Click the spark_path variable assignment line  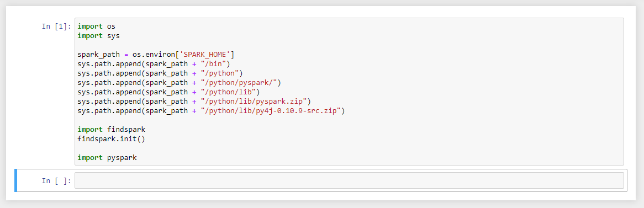pos(156,55)
